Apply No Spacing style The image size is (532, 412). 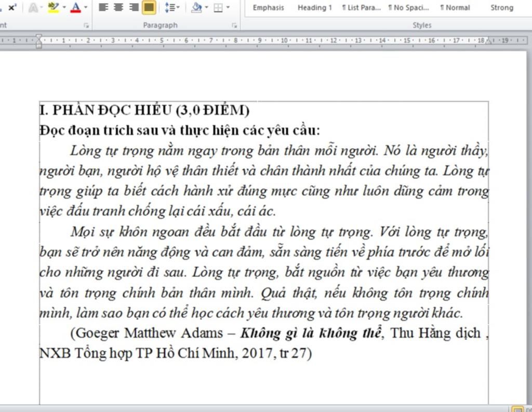409,7
